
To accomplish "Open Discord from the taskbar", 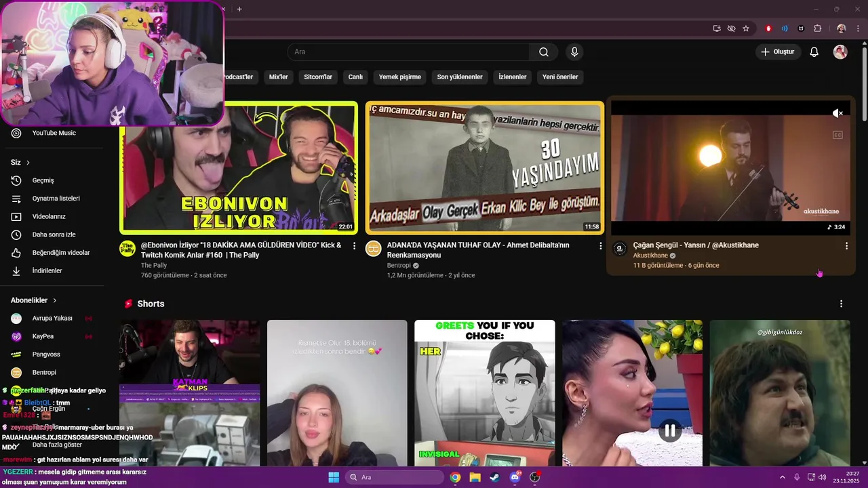I will tap(515, 477).
